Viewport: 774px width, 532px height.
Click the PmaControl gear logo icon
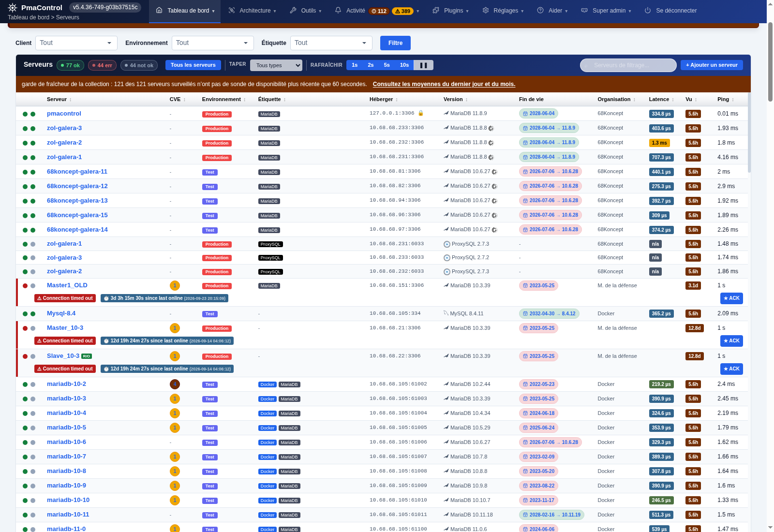(x=13, y=8)
